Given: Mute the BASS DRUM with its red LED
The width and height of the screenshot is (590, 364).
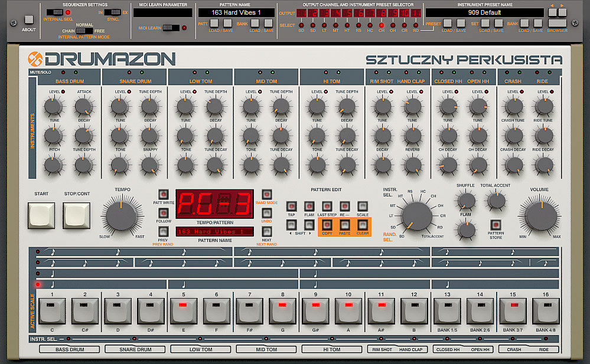Looking at the screenshot, I should (63, 72).
